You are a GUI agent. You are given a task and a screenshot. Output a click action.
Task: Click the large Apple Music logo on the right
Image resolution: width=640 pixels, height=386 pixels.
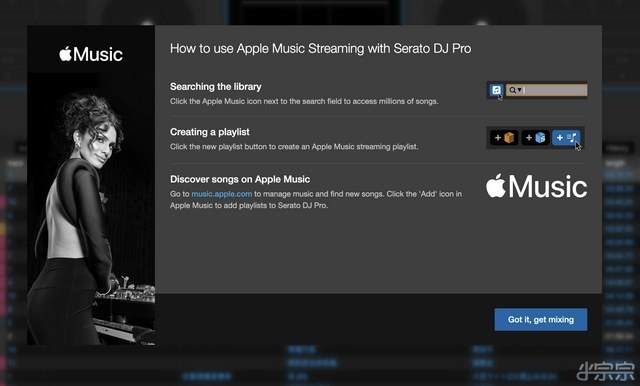[536, 186]
